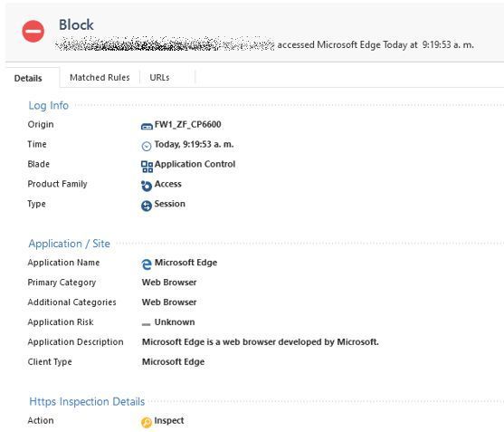
Task: Select the Unknown application risk value
Action: 175,322
